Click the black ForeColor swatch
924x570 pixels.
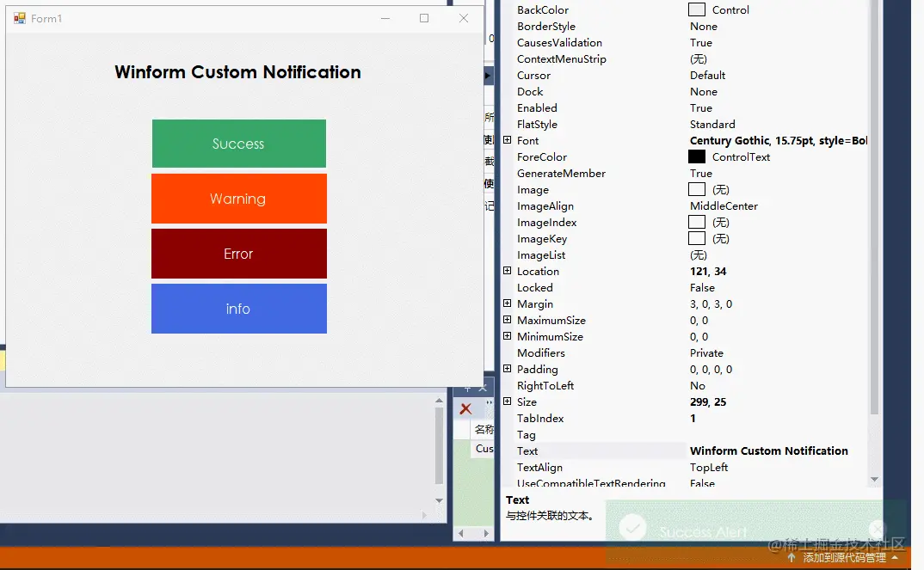697,157
